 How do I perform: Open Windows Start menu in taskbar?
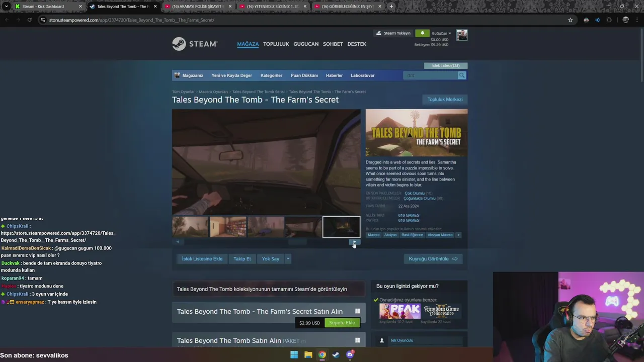(294, 354)
